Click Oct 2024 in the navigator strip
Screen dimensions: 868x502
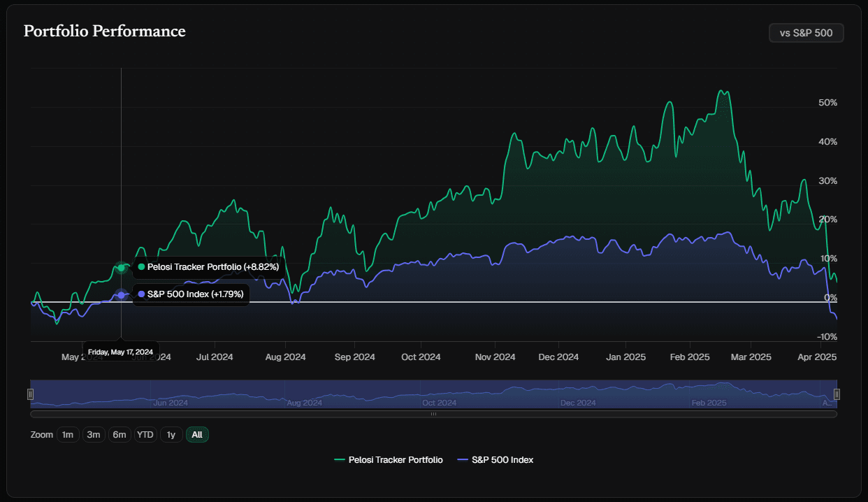pos(440,403)
